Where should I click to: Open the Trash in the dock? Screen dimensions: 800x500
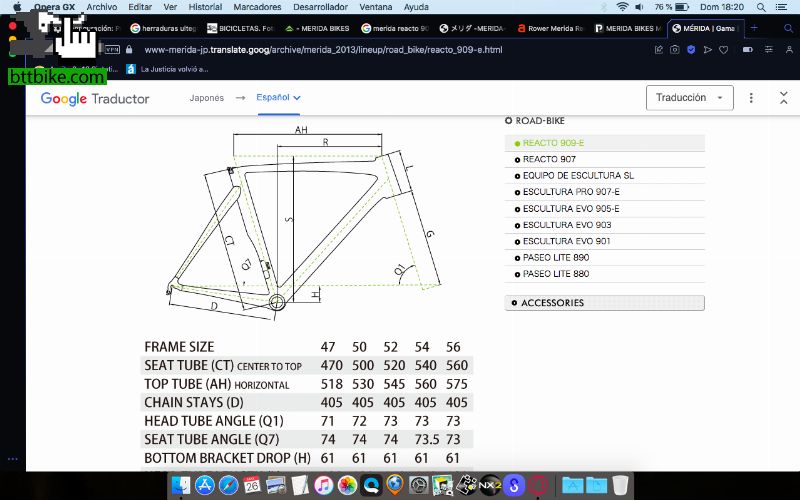click(620, 486)
